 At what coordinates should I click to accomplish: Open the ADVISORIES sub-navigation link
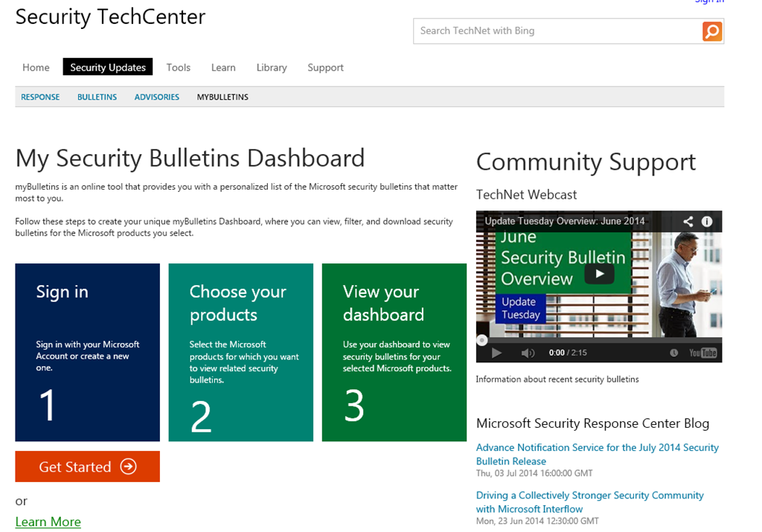[x=157, y=97]
